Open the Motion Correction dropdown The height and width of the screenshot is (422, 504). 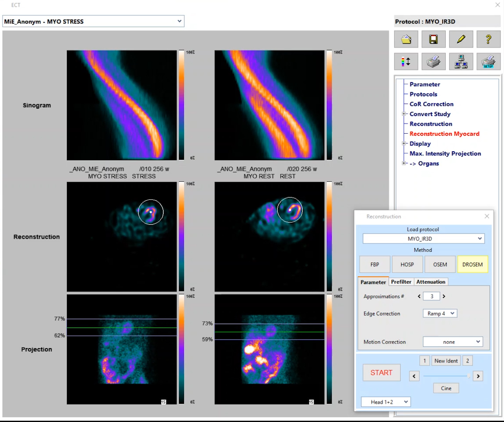(453, 342)
